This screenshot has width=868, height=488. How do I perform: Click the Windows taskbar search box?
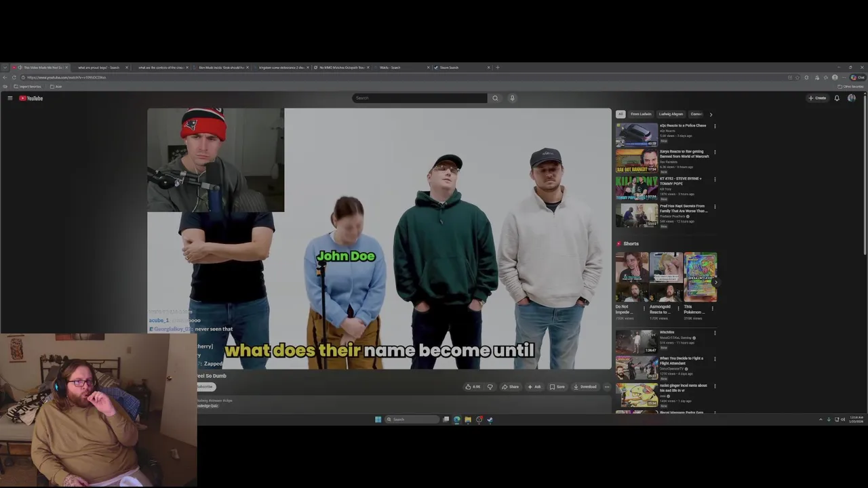412,420
